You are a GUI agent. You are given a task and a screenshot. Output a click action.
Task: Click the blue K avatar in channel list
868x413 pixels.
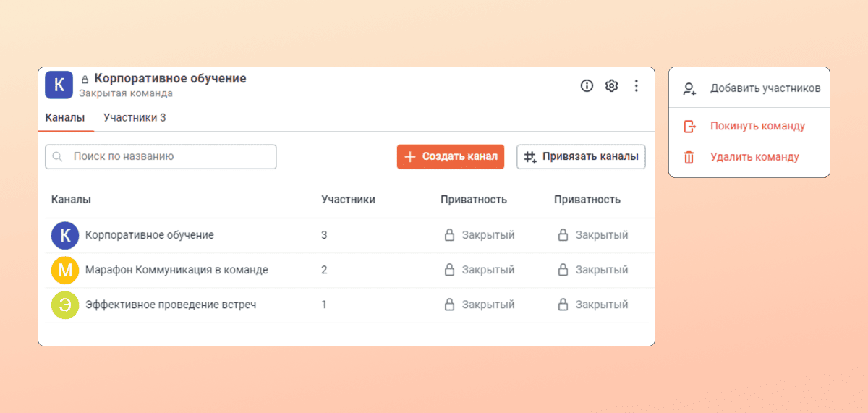(65, 235)
